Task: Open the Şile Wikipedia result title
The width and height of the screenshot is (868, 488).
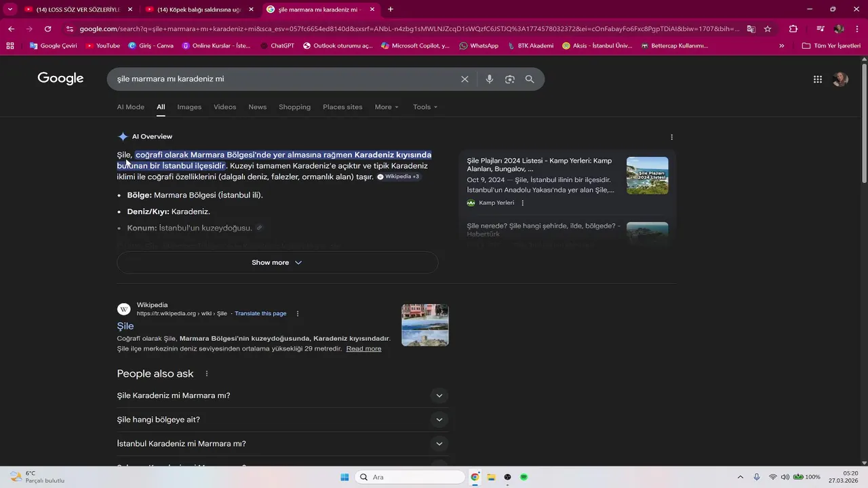Action: 125,326
